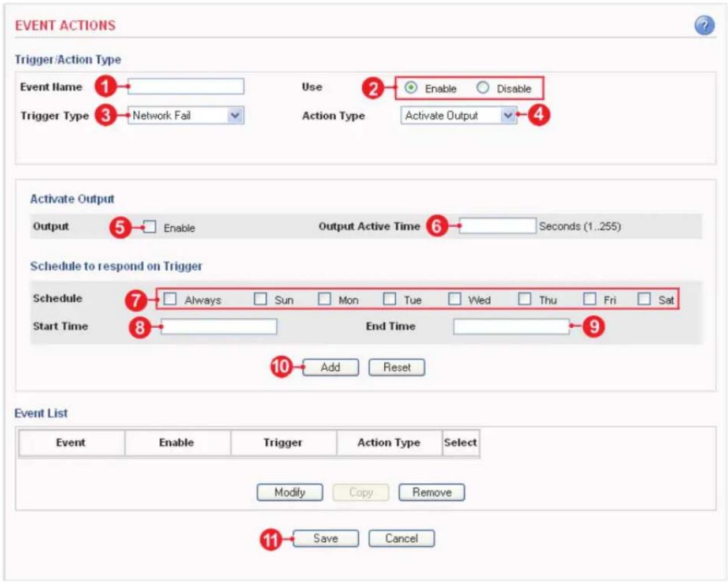Image resolution: width=728 pixels, height=582 pixels.
Task: Click the Select column header
Action: pos(460,443)
